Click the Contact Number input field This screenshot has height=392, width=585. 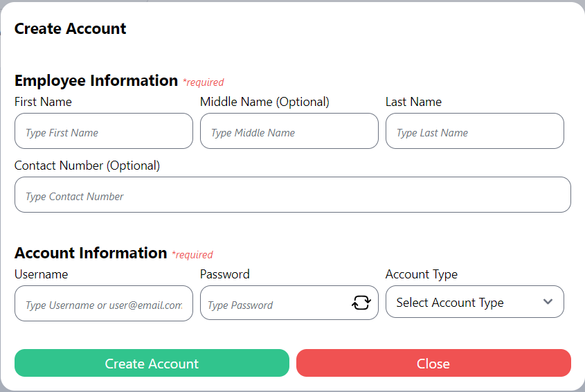[x=292, y=195]
